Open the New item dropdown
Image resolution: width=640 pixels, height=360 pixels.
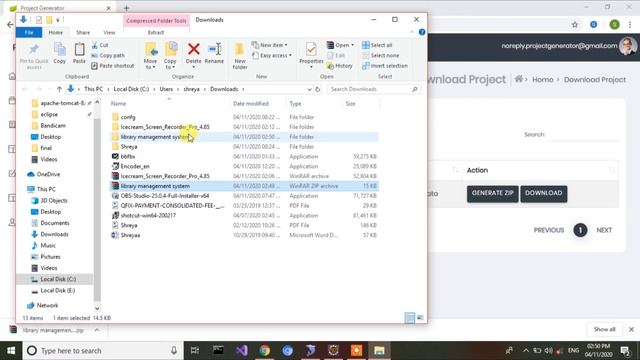270,45
